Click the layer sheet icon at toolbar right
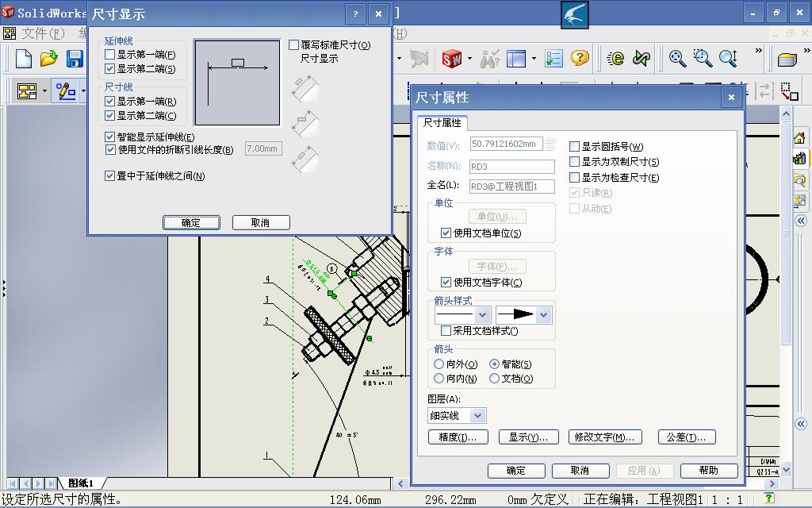The height and width of the screenshot is (508, 812). [x=787, y=60]
